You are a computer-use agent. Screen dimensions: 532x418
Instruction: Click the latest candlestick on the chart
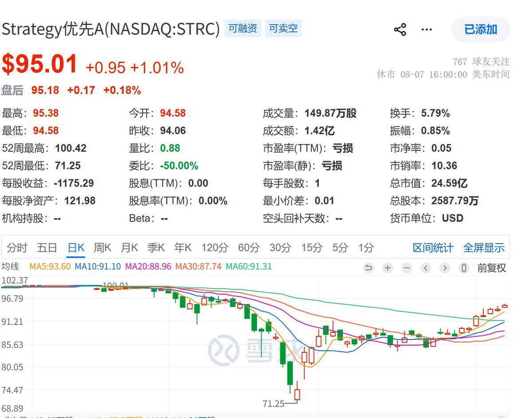[x=505, y=306]
